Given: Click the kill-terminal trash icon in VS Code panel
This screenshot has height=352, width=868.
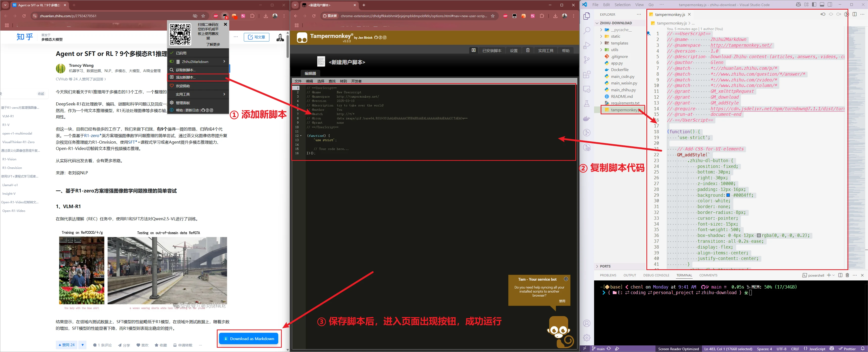Looking at the screenshot, I should (847, 275).
